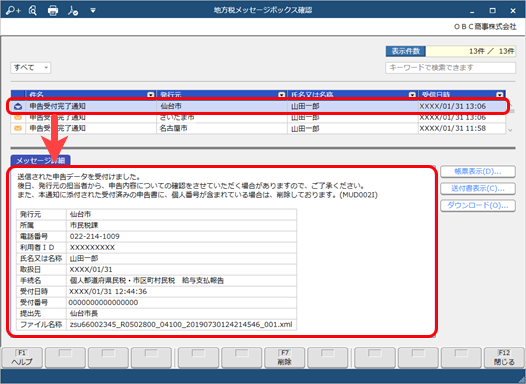Image resolution: width=526 pixels, height=384 pixels.
Task: Click unread envelope icon for さいたま市 row
Action: coord(18,117)
